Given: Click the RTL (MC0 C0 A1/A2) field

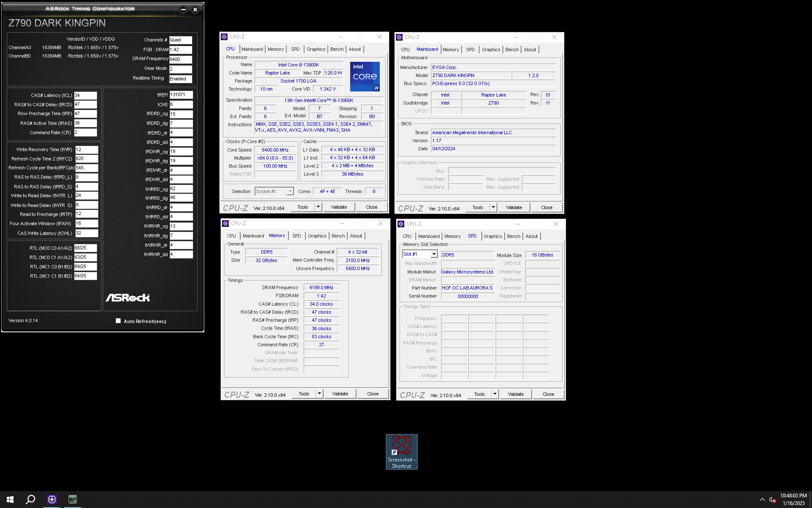Looking at the screenshot, I should coord(85,248).
